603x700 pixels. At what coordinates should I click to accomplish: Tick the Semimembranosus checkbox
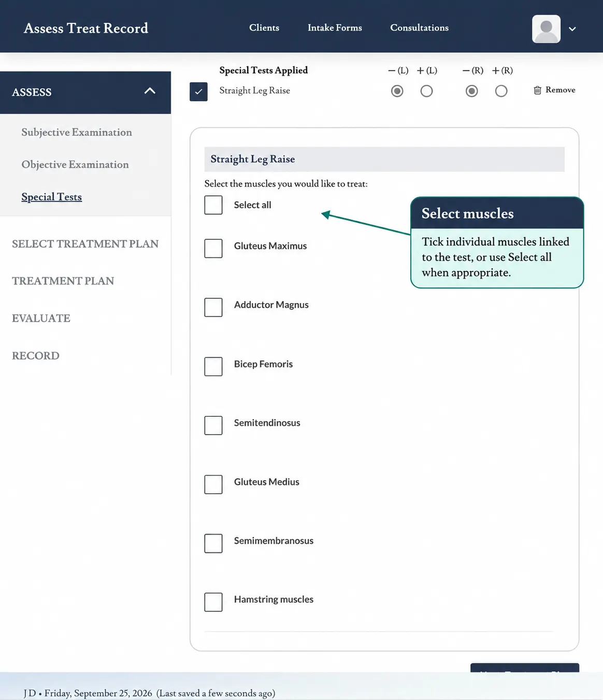click(x=213, y=544)
